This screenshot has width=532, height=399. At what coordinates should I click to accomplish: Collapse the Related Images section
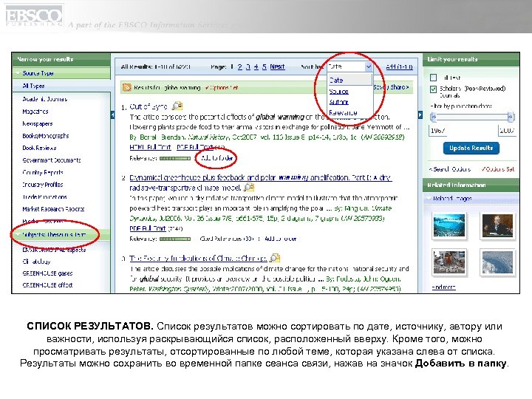(x=429, y=198)
